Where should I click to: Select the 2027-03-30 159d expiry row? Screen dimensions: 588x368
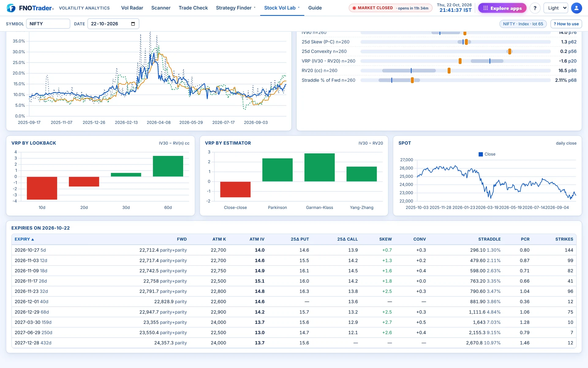click(294, 322)
